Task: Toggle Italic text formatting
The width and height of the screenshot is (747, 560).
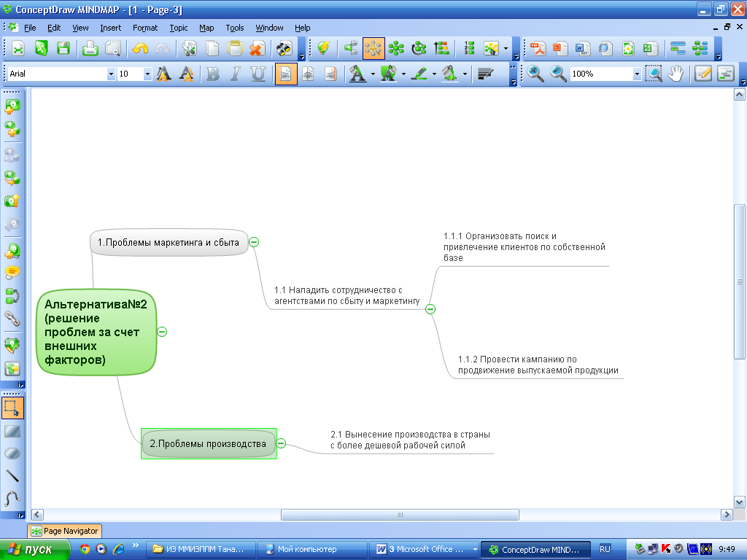Action: click(236, 74)
